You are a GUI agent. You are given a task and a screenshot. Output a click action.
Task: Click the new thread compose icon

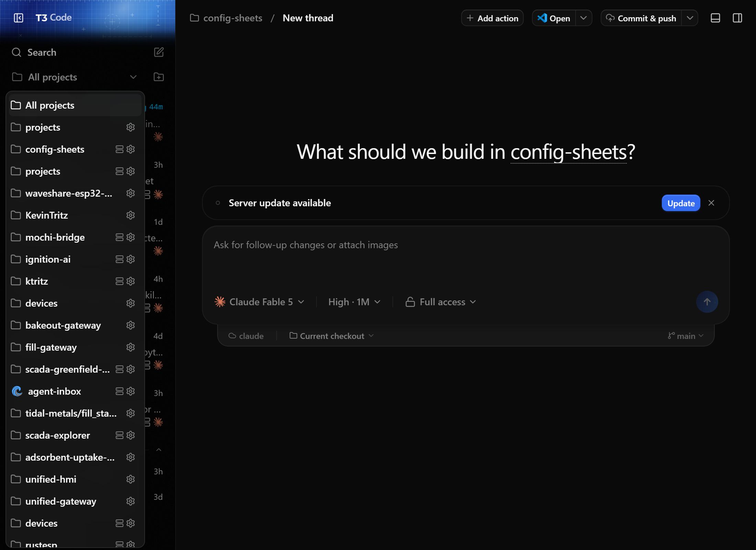(x=159, y=52)
